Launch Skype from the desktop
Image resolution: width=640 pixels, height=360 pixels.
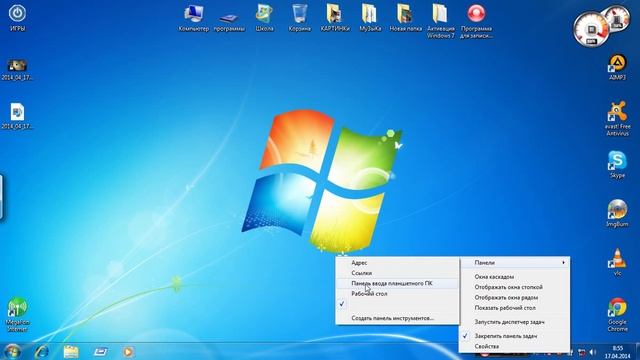point(617,164)
